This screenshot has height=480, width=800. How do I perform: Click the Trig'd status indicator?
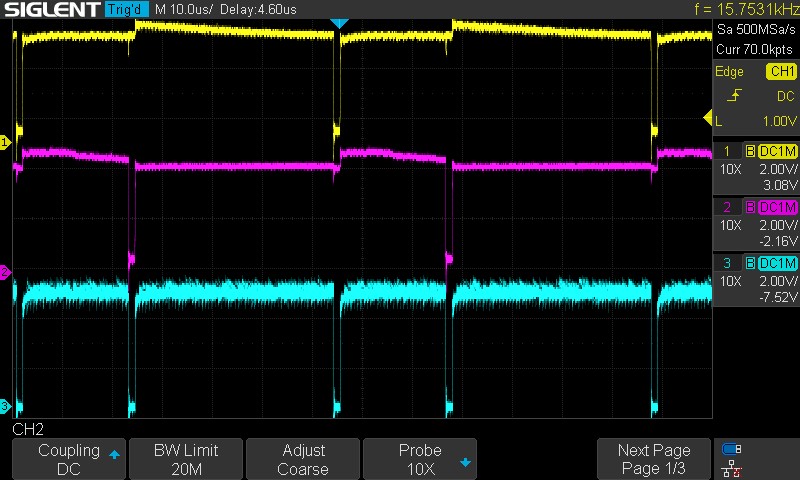pos(126,10)
